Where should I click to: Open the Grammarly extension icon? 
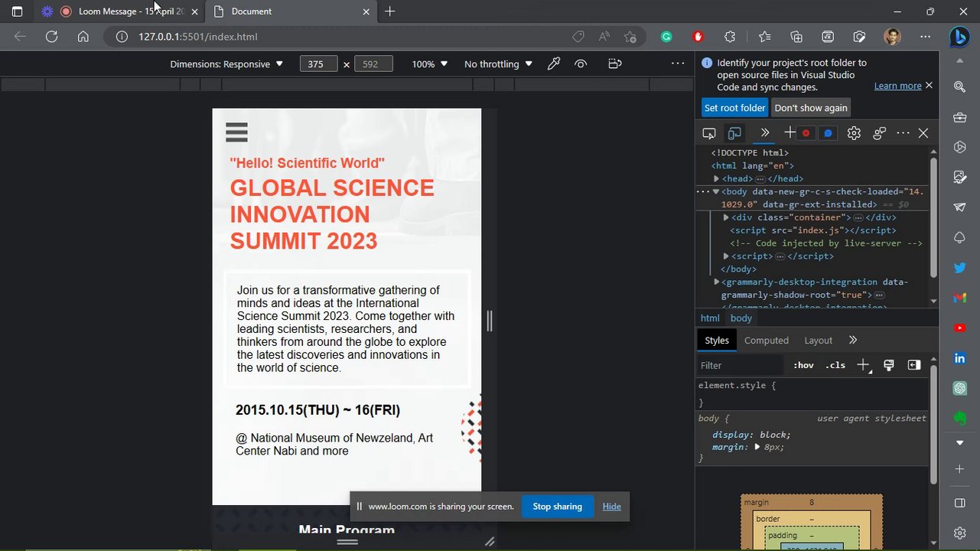pyautogui.click(x=666, y=36)
